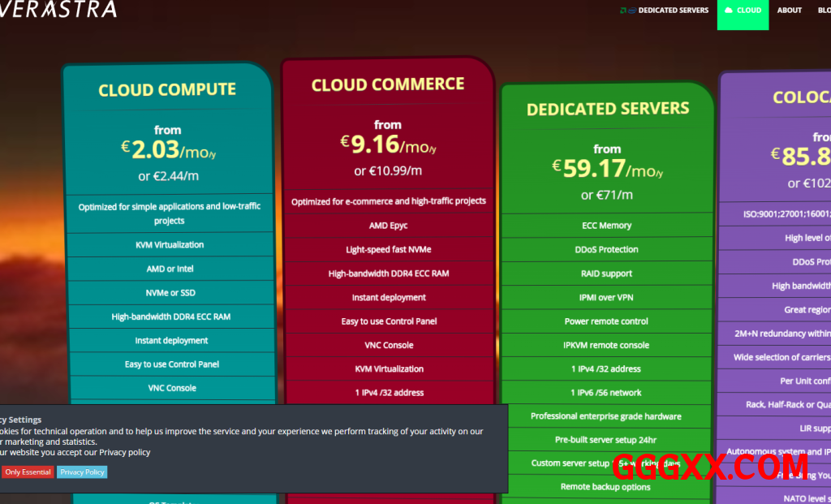Open the Dedicated Servers plan card title
Viewport: 831px width, 504px height.
pyautogui.click(x=607, y=109)
